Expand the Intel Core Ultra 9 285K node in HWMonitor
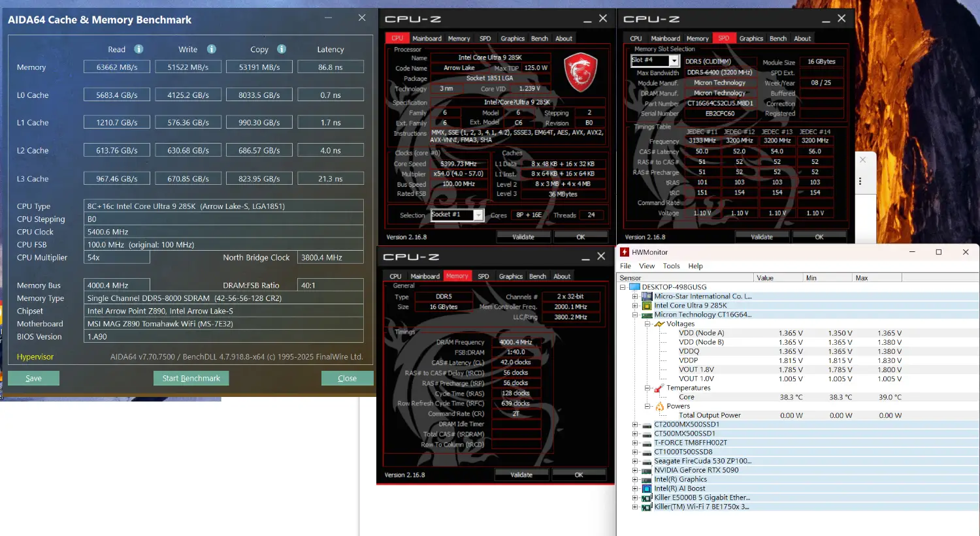 pos(635,306)
